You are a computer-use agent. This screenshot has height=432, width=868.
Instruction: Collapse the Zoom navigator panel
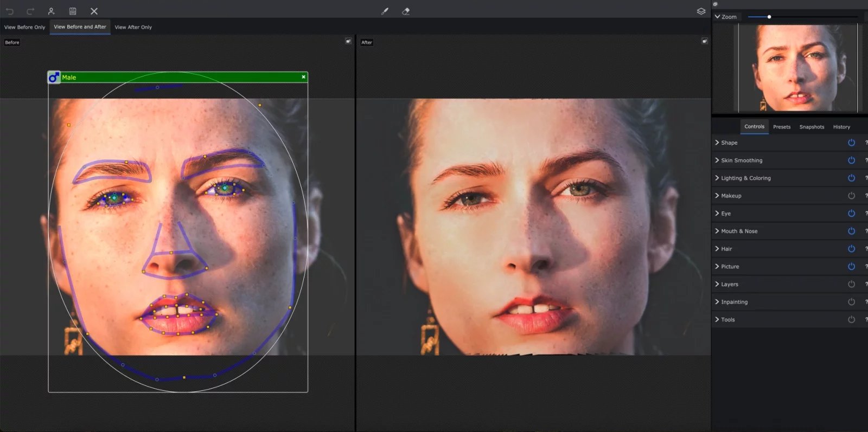pos(717,17)
